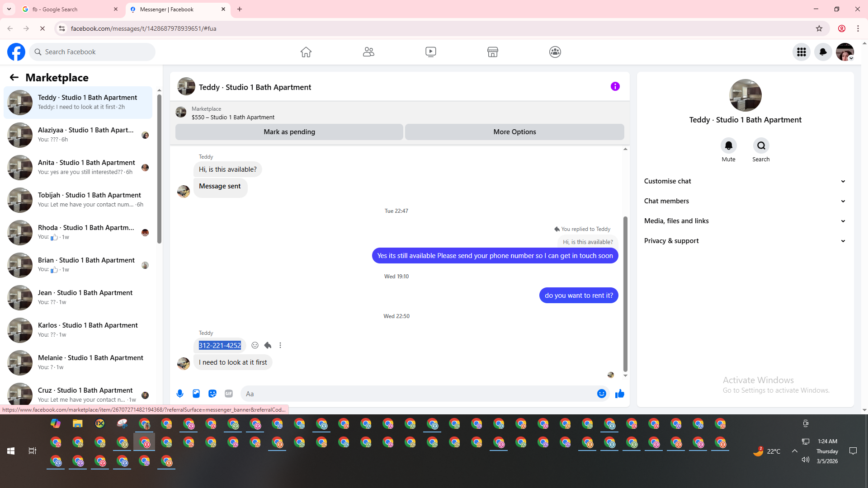
Task: Open the Windows Start menu
Action: (11, 451)
